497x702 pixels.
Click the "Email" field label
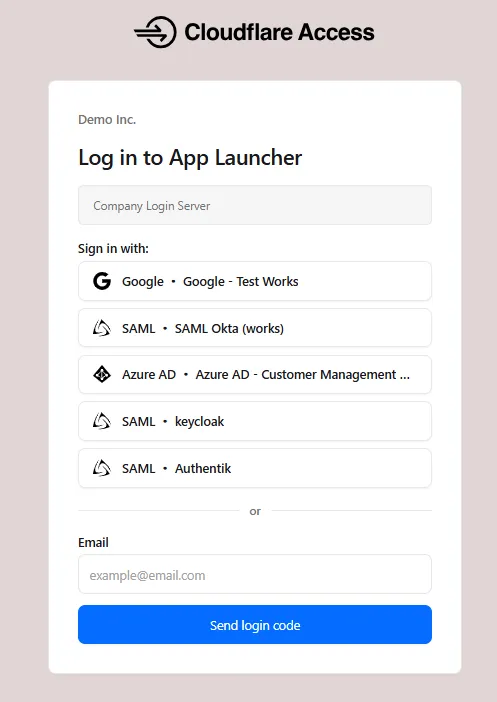[x=93, y=543]
